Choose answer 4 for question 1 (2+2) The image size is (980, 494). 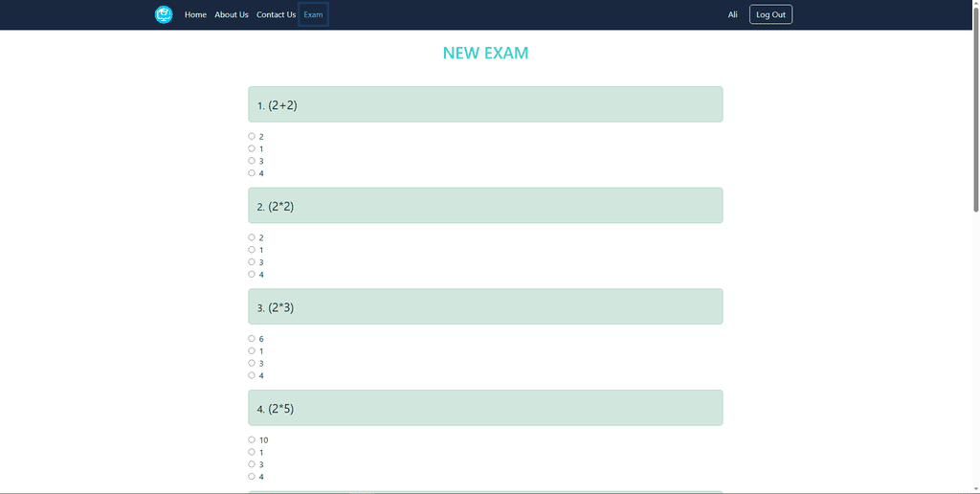pyautogui.click(x=252, y=172)
